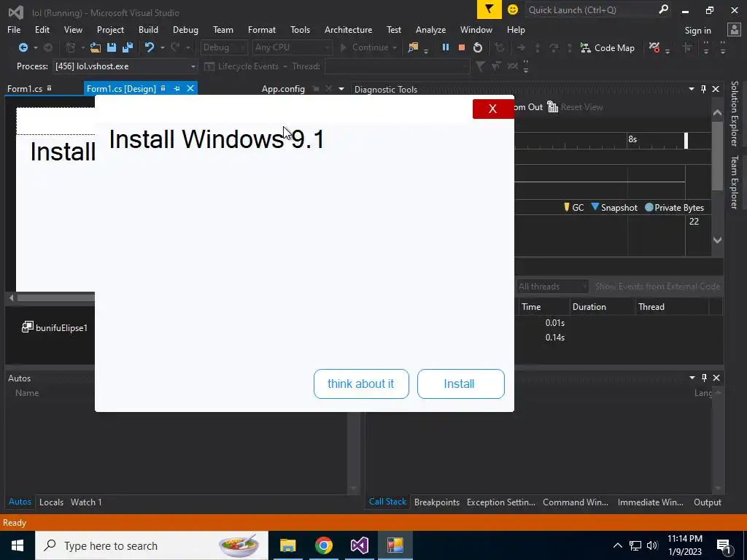Select the bunifuElipse1 component in the tray
Screen dimensions: 747x560
(x=55, y=327)
